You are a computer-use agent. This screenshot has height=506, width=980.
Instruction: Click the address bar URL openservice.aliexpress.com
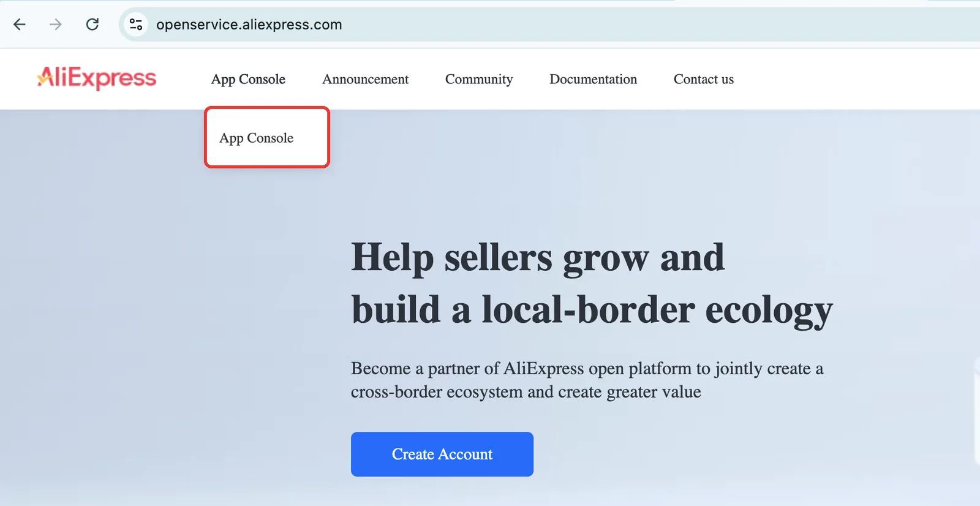coord(249,25)
